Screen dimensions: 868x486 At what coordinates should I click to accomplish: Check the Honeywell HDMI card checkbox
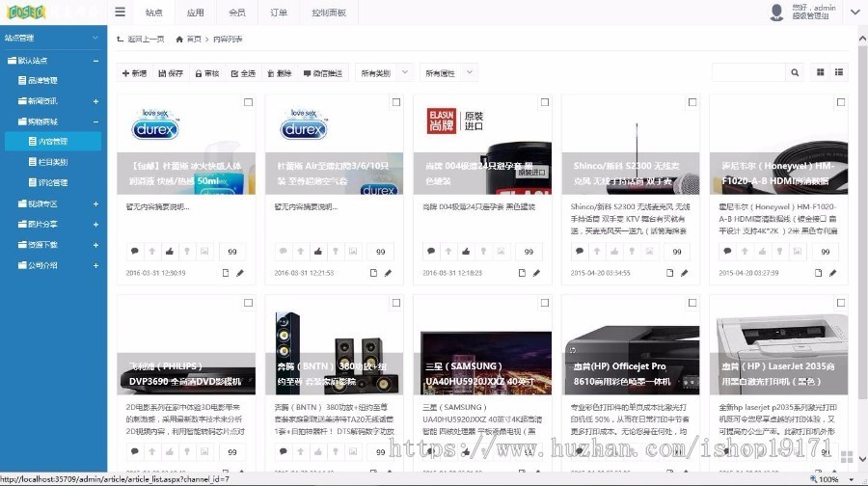pos(841,102)
